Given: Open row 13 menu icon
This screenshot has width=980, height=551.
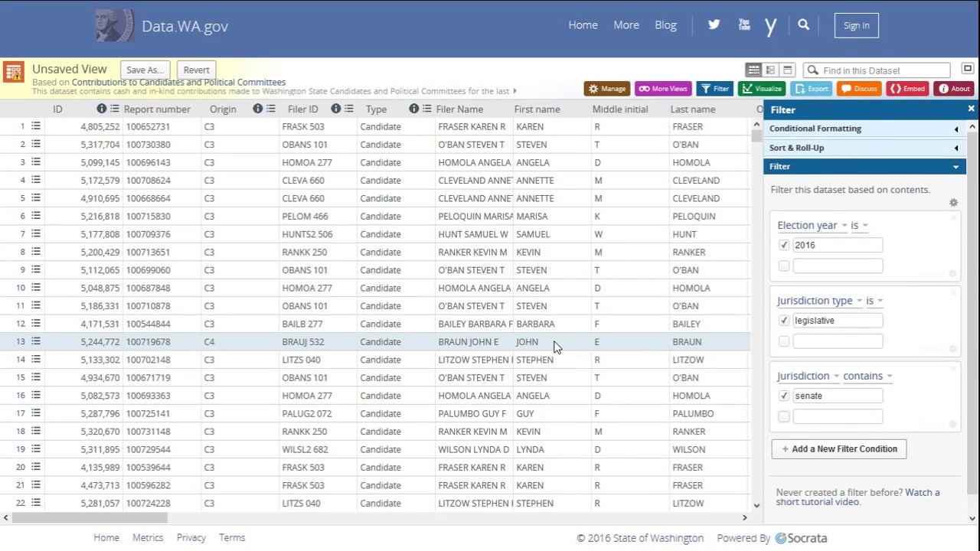Looking at the screenshot, I should tap(35, 341).
